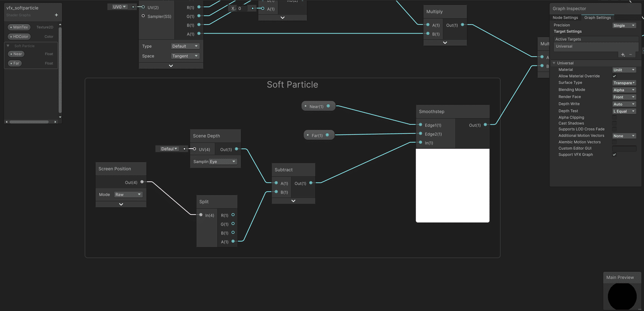Open the Surface Type dropdown

tap(624, 83)
